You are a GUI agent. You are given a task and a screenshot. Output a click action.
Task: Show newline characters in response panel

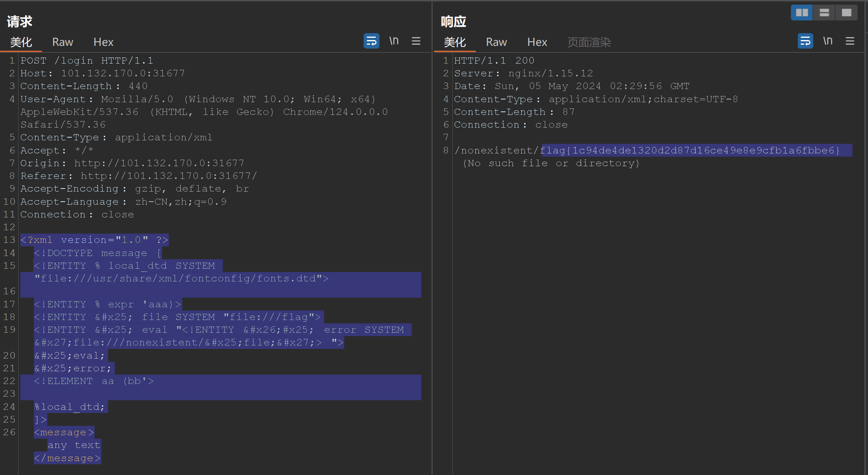coord(828,41)
